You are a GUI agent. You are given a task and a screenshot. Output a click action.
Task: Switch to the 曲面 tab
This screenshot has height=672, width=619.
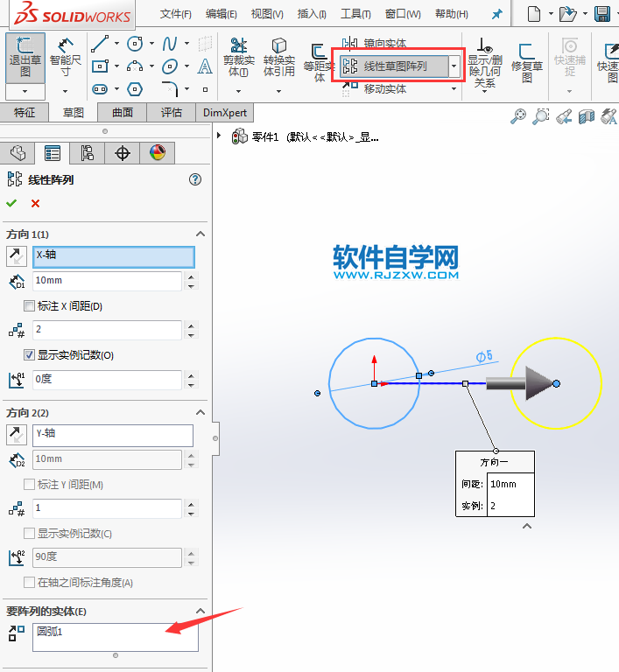[123, 113]
